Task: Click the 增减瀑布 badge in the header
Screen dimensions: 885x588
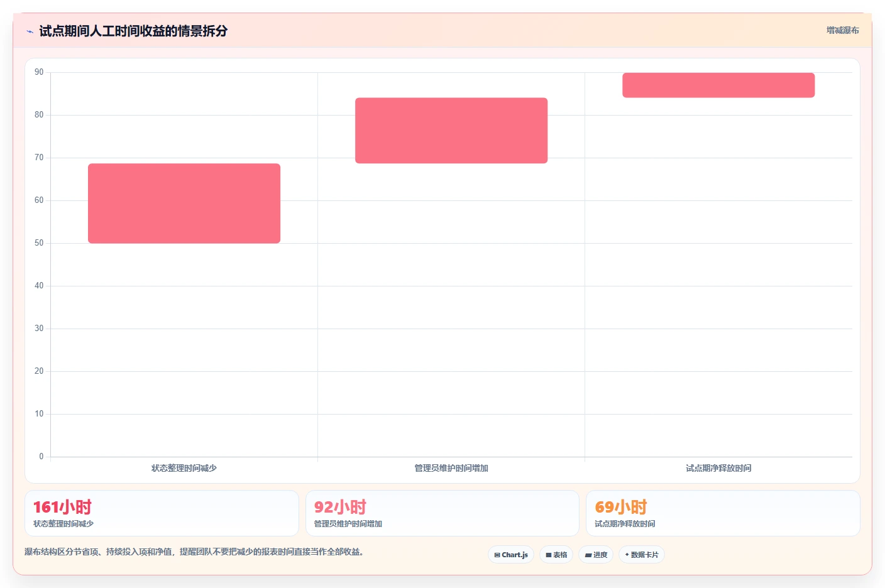Action: click(842, 30)
